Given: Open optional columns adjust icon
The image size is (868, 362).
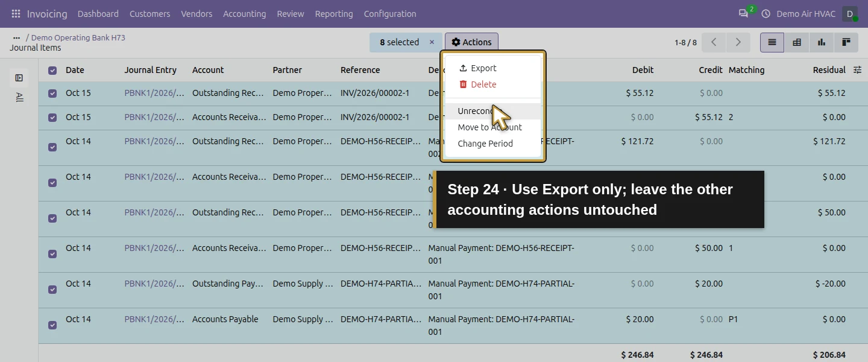Looking at the screenshot, I should [x=858, y=70].
